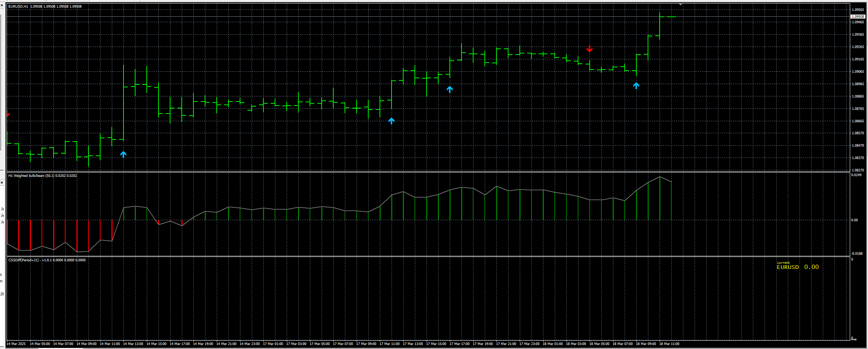Select red down arrow near 18 Mar 05:00
The image size is (868, 349).
point(590,49)
